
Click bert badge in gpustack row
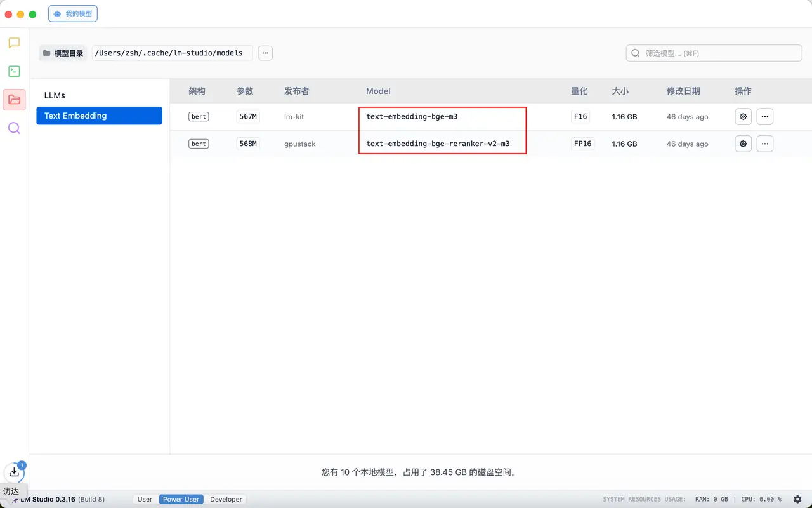(x=199, y=144)
